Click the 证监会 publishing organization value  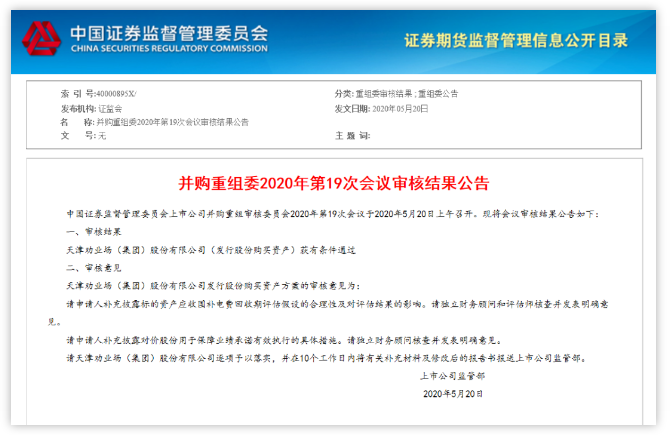pyautogui.click(x=109, y=107)
